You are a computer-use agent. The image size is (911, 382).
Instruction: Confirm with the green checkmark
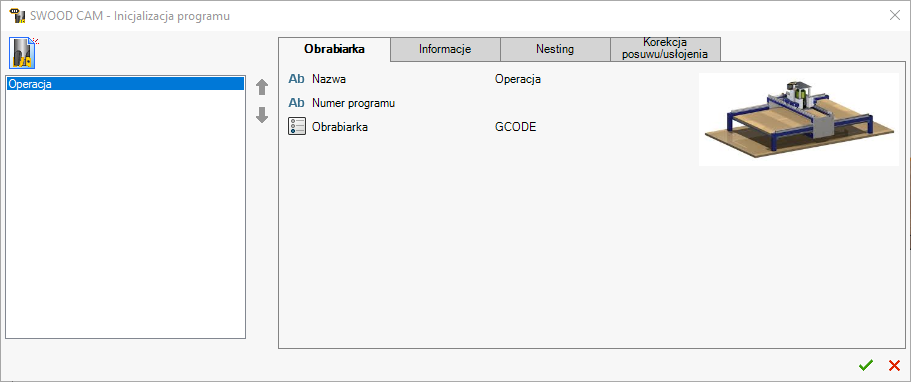866,365
